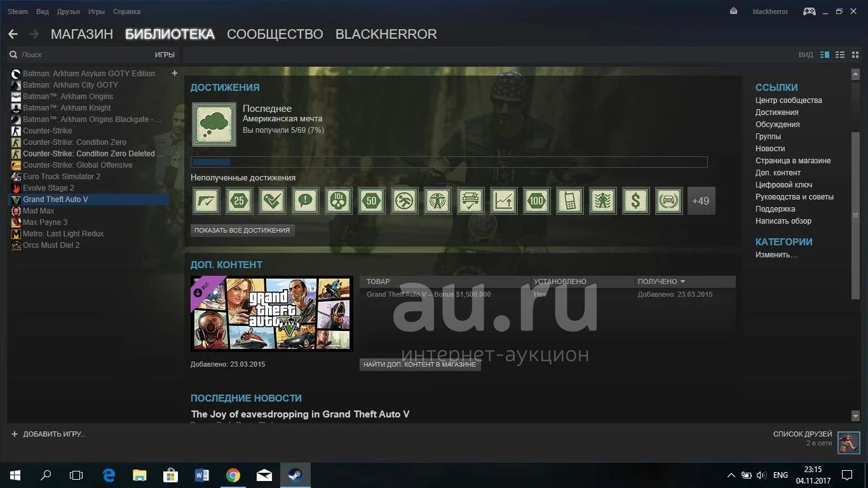Click the achievements progress bar
The height and width of the screenshot is (488, 868).
point(449,162)
